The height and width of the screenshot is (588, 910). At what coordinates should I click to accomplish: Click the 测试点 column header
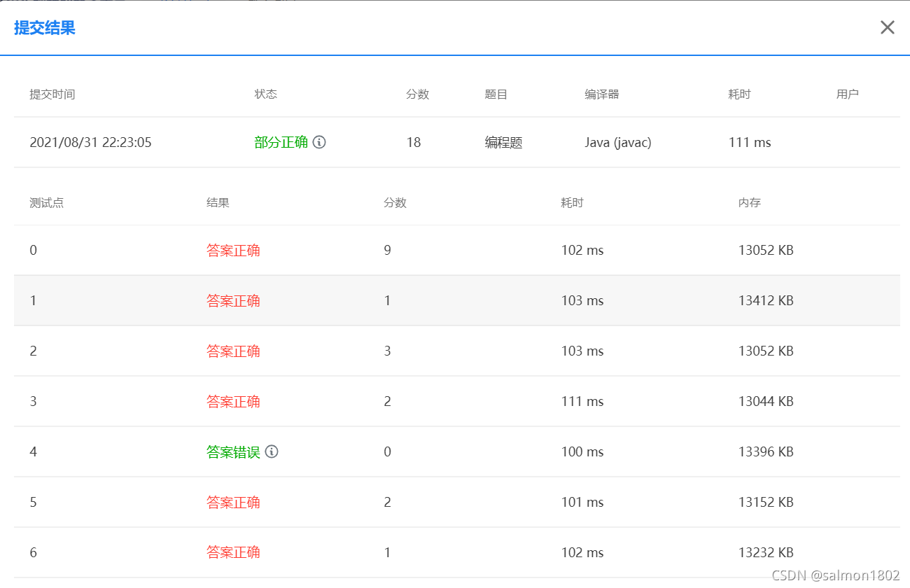(47, 202)
